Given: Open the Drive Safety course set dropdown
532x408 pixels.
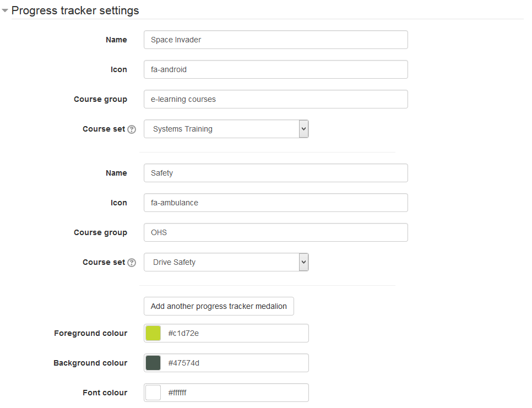Looking at the screenshot, I should [226, 262].
